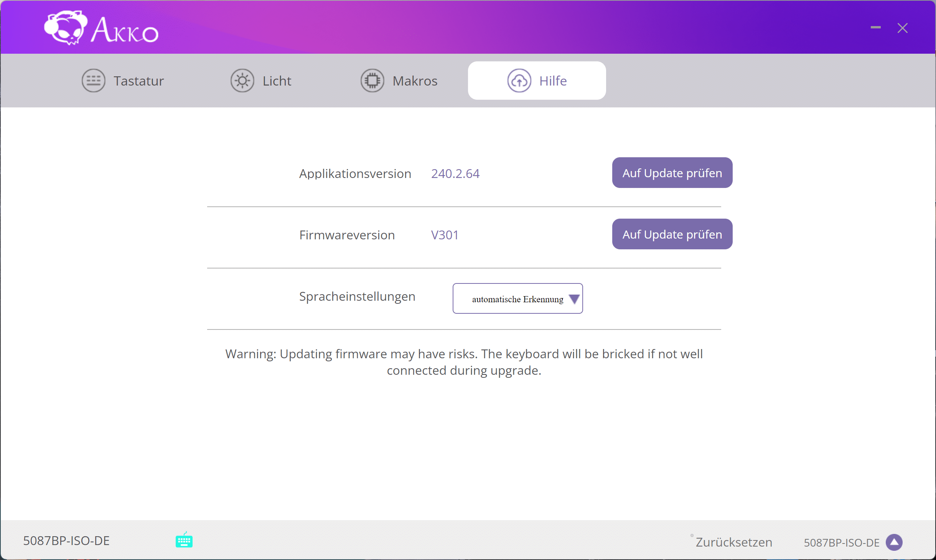
Task: Click the Makros chip icon
Action: click(372, 81)
